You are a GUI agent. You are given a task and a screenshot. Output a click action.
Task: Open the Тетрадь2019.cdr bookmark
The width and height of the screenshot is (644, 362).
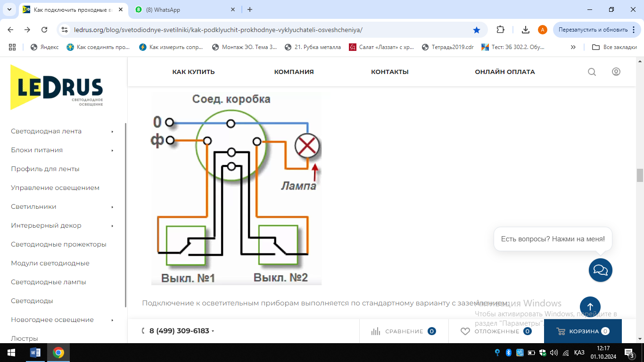[448, 47]
